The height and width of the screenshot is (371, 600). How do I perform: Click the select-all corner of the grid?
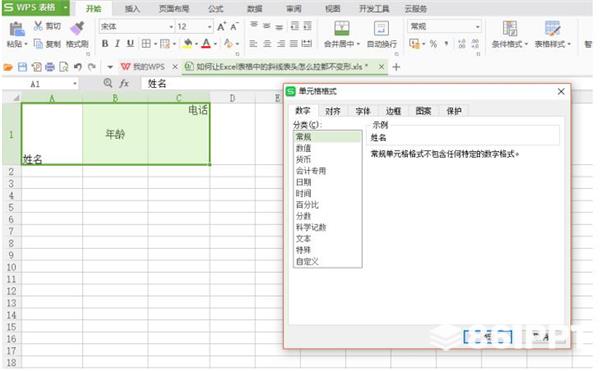11,98
